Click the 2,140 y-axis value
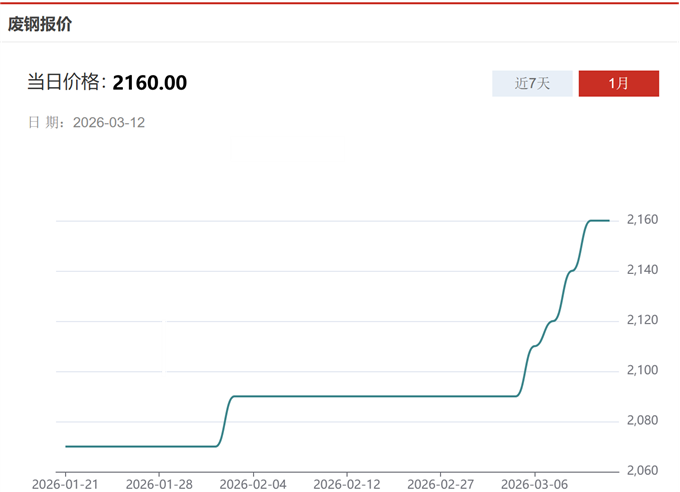The height and width of the screenshot is (492, 680). click(642, 270)
